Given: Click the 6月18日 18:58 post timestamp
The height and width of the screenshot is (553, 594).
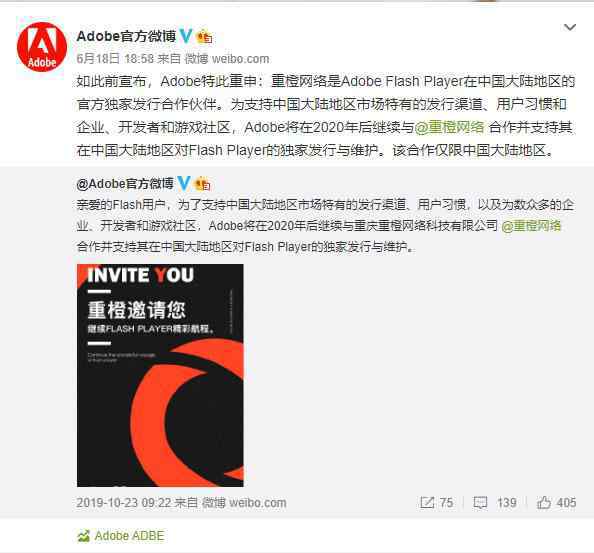Looking at the screenshot, I should point(115,59).
